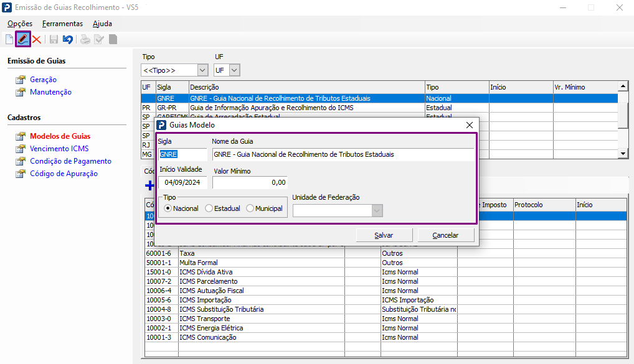Print using the printer toolbar icon
The image size is (634, 364).
[85, 39]
